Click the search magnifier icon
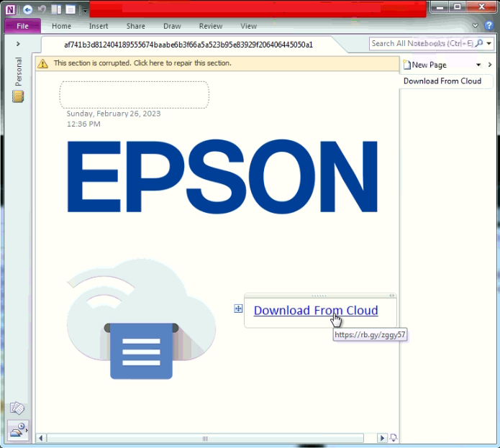The image size is (500, 448). [x=479, y=43]
